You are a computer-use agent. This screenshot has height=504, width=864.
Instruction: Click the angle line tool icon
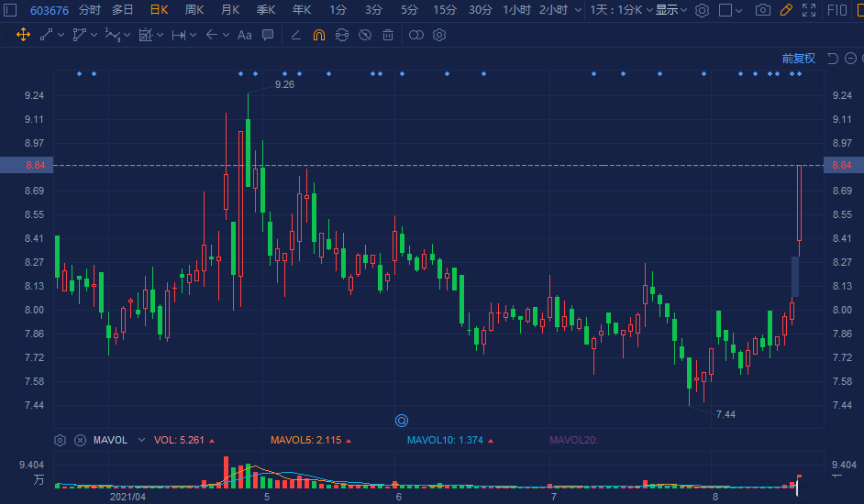[x=296, y=35]
